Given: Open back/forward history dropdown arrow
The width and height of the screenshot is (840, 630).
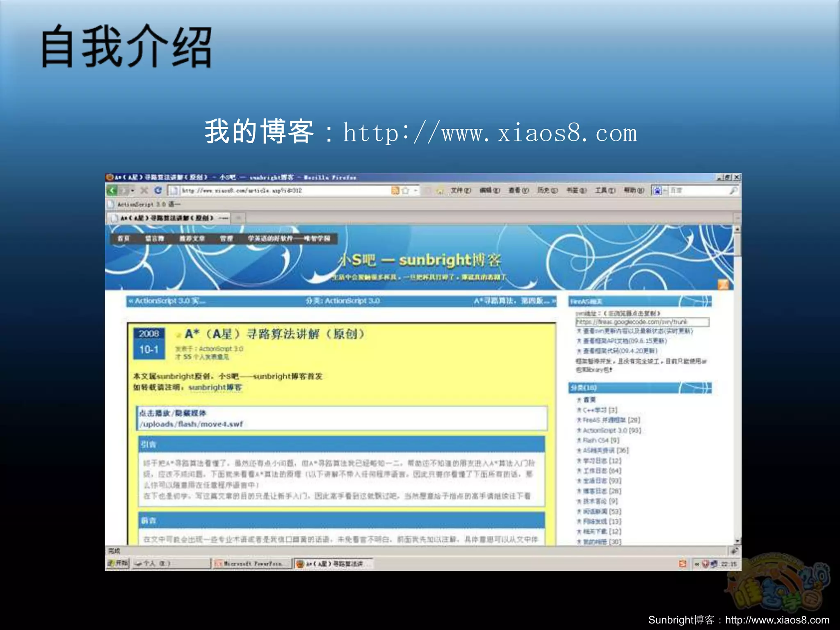Looking at the screenshot, I should click(x=132, y=190).
